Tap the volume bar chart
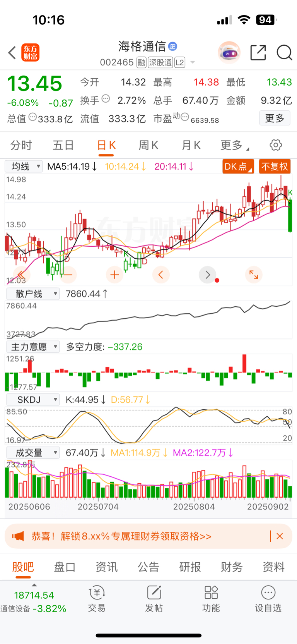Screen dimensions: 297x644 148,479
